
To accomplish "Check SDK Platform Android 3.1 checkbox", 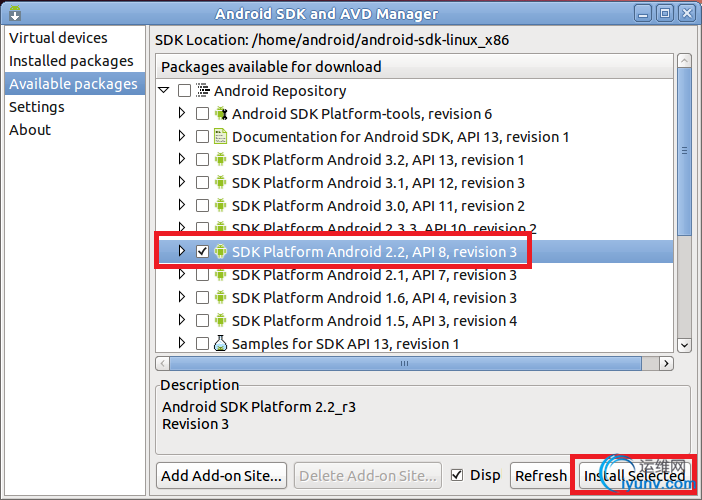I will pyautogui.click(x=202, y=183).
